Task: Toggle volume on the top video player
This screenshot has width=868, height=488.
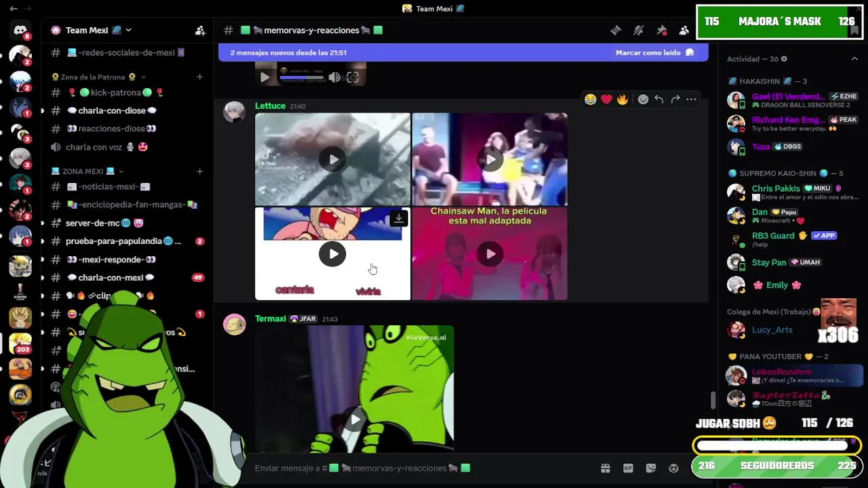Action: (334, 77)
